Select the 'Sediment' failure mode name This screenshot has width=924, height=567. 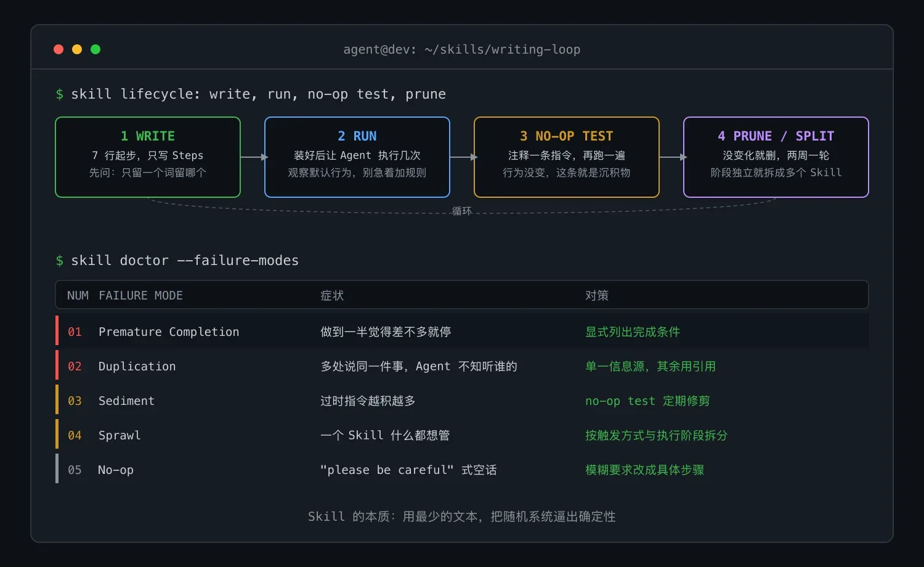pos(126,401)
